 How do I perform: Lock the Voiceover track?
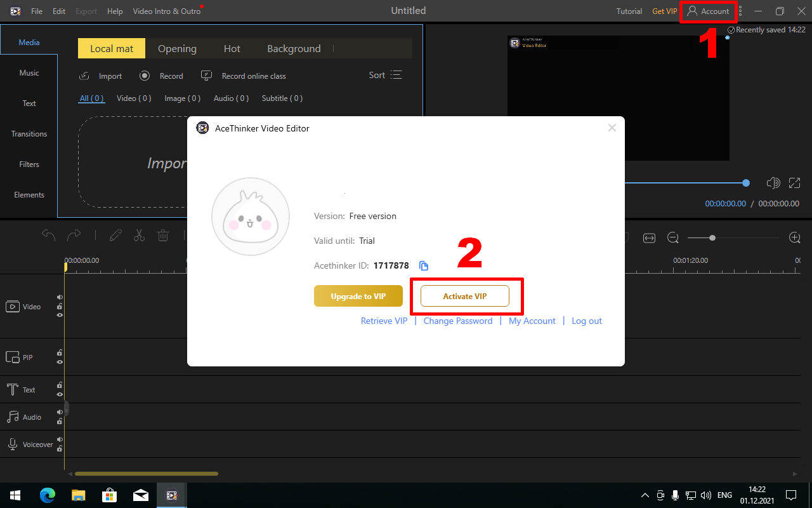point(60,448)
